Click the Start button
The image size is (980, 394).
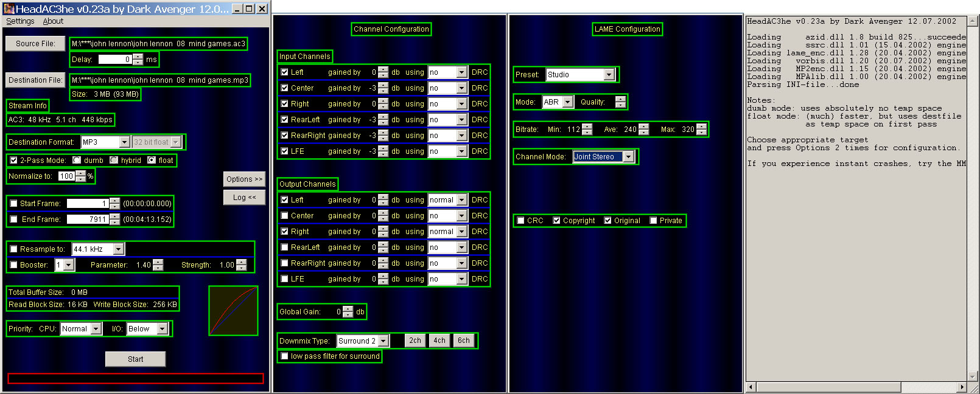pyautogui.click(x=135, y=359)
